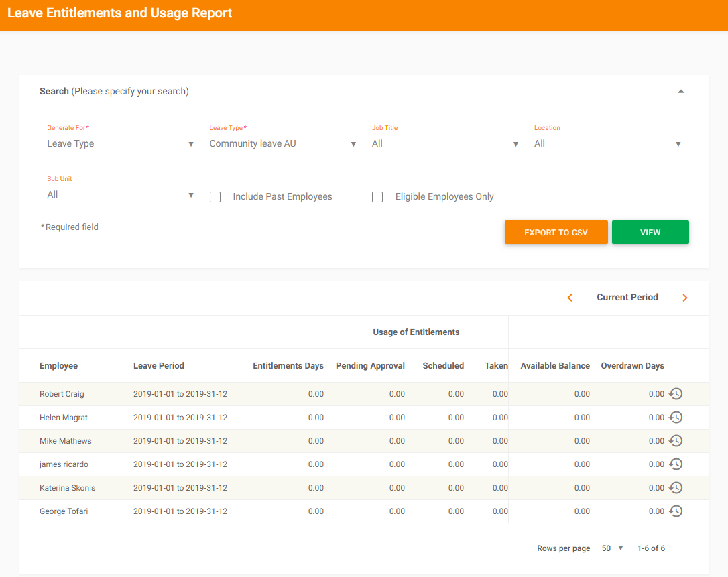Click Mike Mathews' Entitlements Days value
The width and height of the screenshot is (728, 577).
(316, 441)
